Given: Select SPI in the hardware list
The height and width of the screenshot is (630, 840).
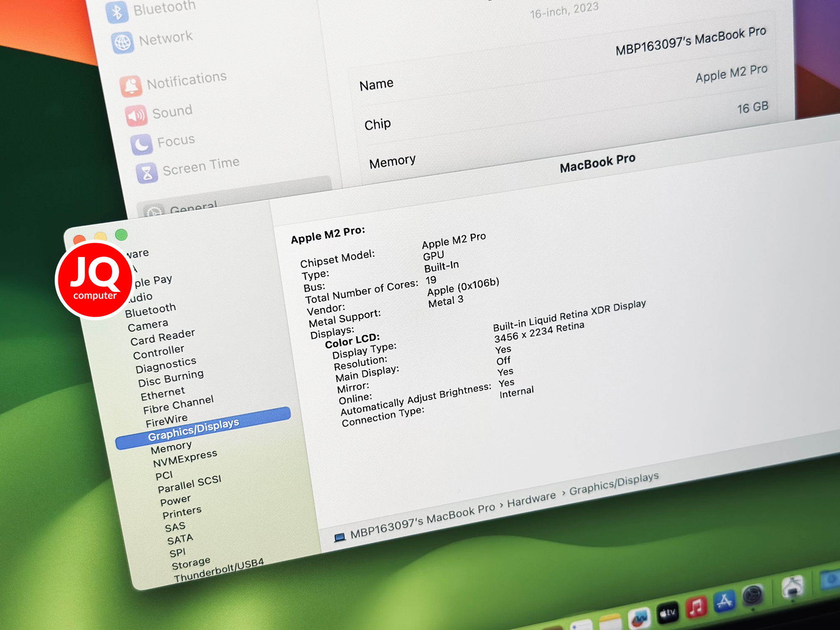Looking at the screenshot, I should 177,553.
